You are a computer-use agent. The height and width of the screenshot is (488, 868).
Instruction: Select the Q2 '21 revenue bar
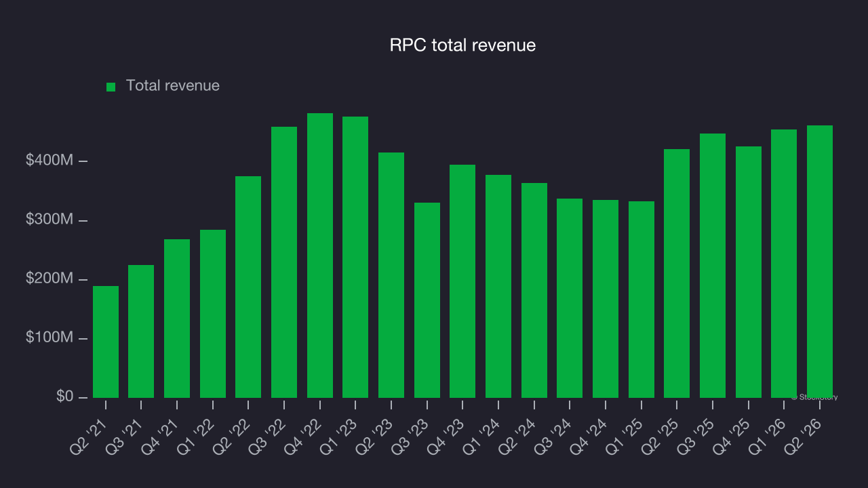[106, 342]
